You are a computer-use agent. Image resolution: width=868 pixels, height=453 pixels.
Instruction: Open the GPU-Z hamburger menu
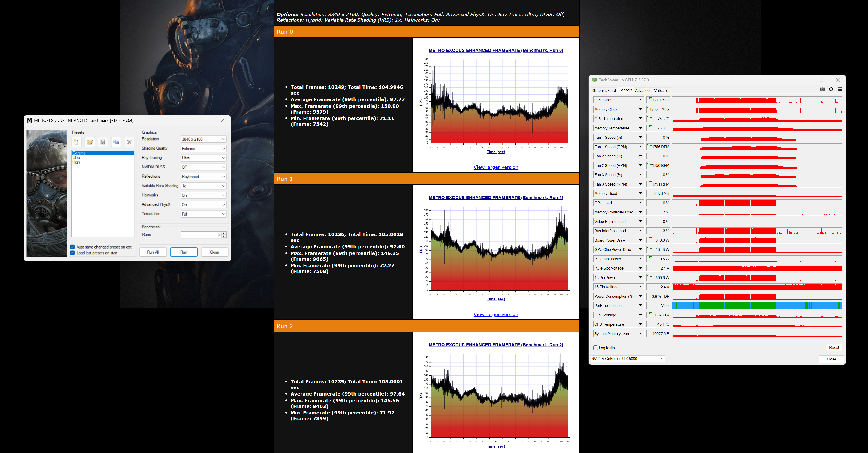tap(840, 89)
